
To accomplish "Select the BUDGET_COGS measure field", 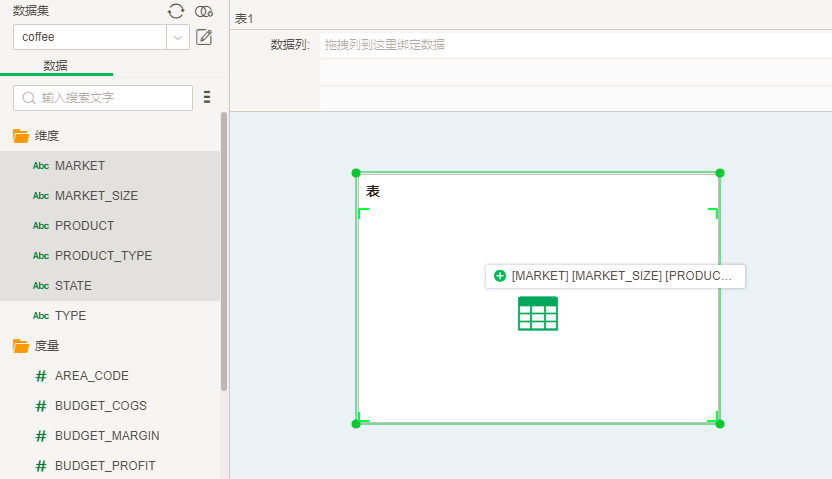I will [100, 406].
